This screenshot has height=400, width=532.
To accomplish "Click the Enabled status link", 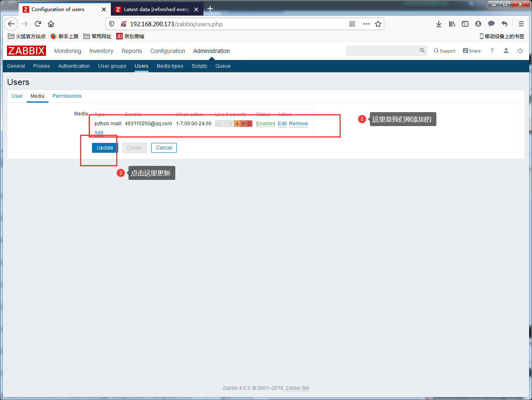I will 266,124.
